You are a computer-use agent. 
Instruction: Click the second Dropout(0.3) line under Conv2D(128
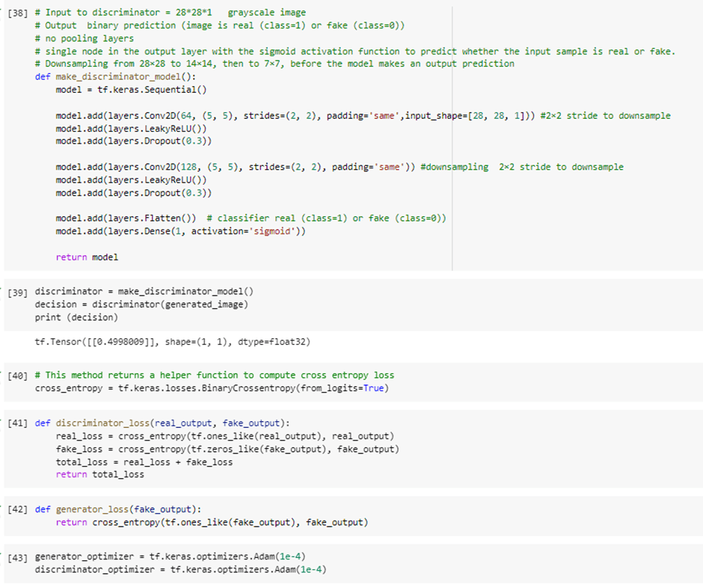(134, 193)
